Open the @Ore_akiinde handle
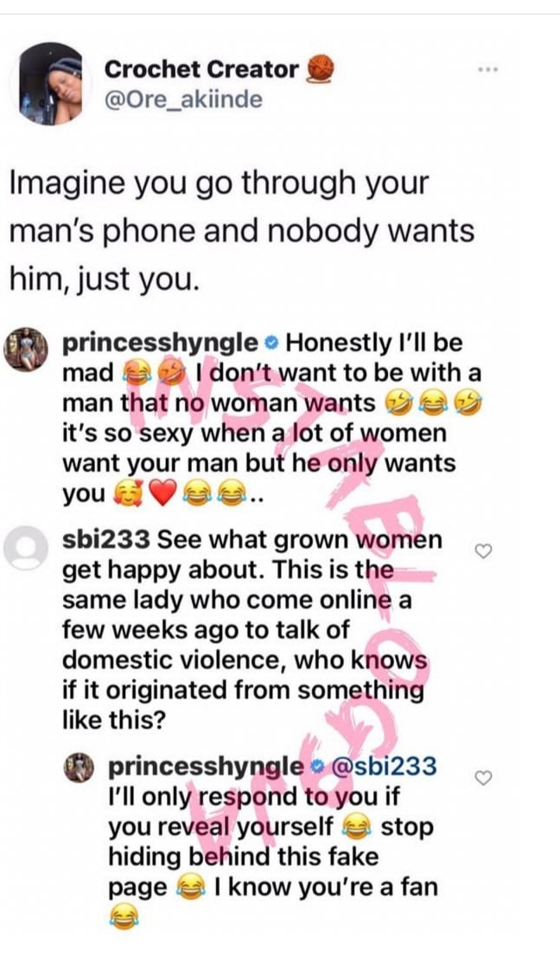This screenshot has height=956, width=560. tap(183, 99)
